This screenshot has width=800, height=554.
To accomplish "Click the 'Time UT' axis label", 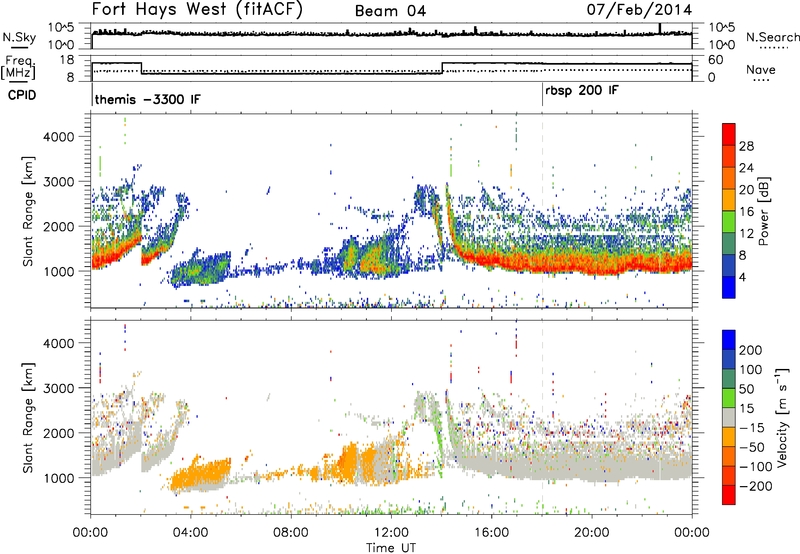I will coord(391,547).
